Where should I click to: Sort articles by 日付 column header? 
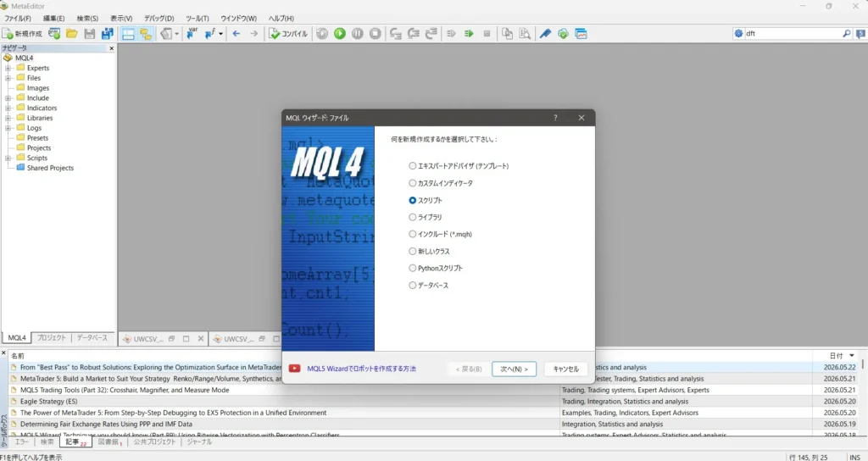(836, 356)
